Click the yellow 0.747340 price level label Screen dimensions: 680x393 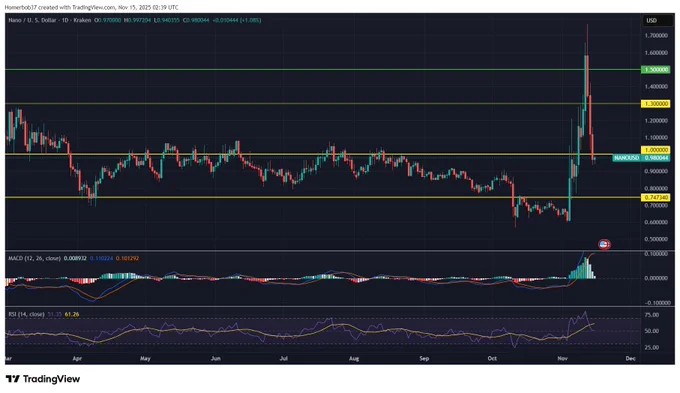click(x=655, y=198)
